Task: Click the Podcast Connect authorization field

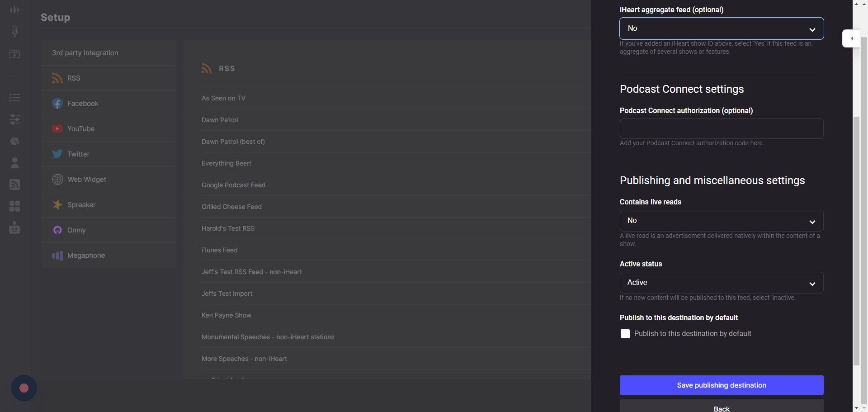Action: 722,129
